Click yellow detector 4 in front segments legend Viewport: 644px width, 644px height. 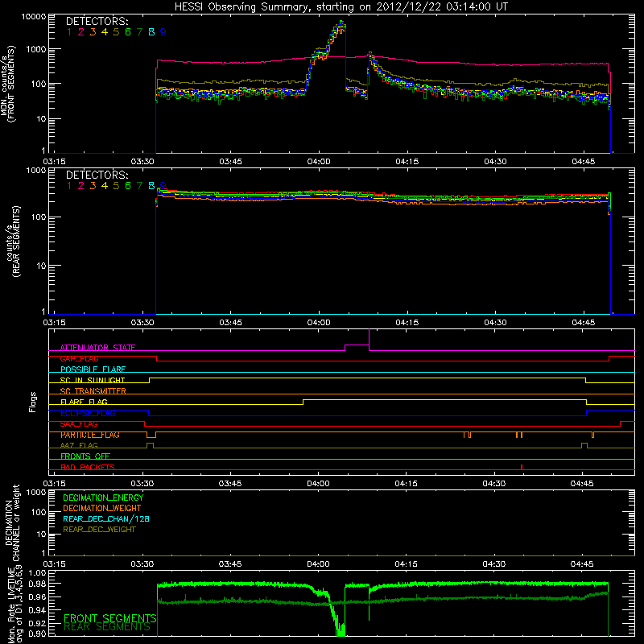pyautogui.click(x=105, y=32)
